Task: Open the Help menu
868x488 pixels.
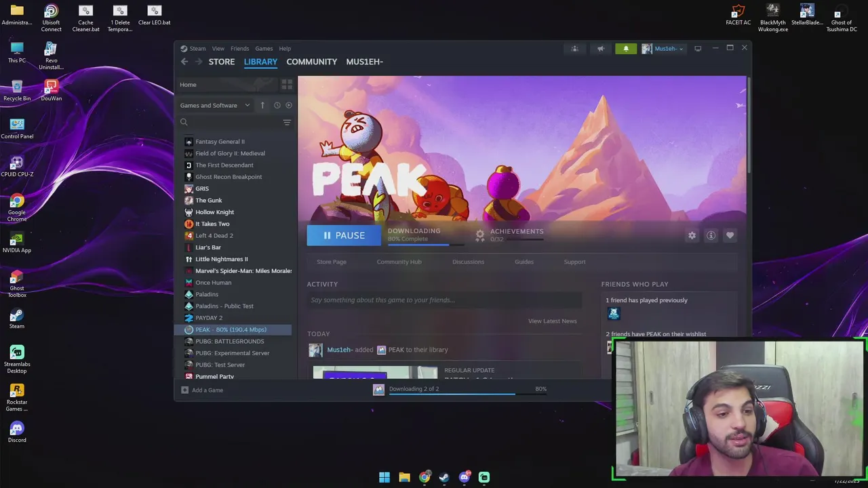Action: (285, 49)
